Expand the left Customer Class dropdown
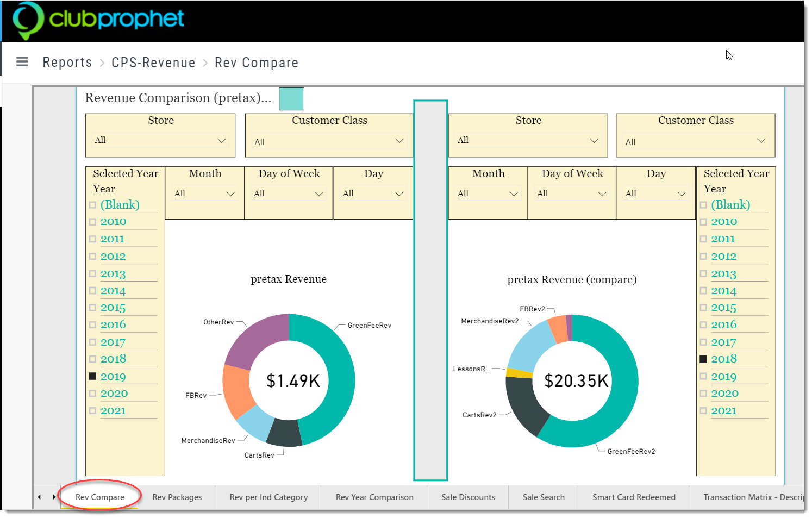 [x=329, y=141]
